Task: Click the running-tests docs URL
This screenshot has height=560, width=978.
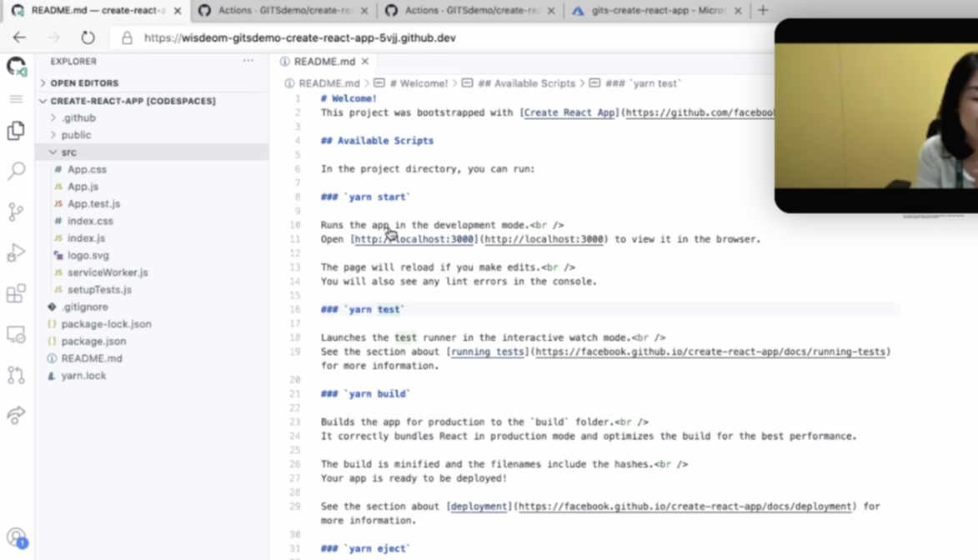Action: (x=710, y=352)
